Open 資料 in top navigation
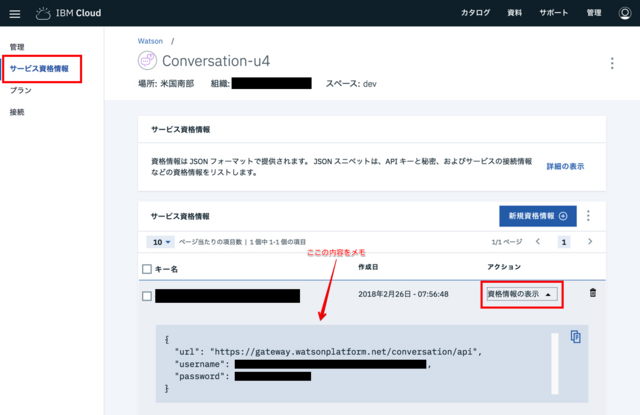This screenshot has width=640, height=415. click(x=514, y=13)
